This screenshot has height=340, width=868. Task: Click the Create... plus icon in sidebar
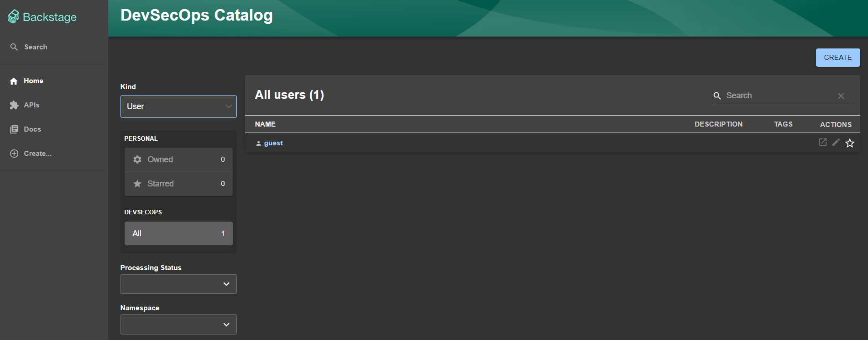tap(14, 154)
